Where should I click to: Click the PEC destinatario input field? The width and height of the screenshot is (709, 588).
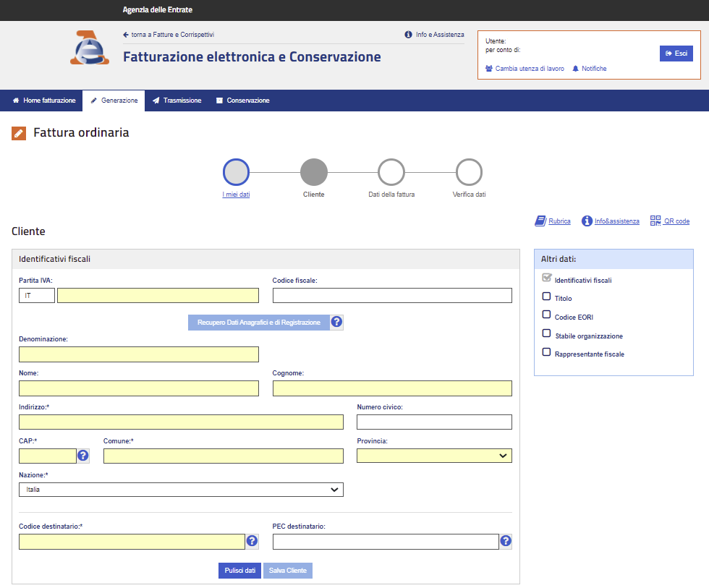(386, 542)
